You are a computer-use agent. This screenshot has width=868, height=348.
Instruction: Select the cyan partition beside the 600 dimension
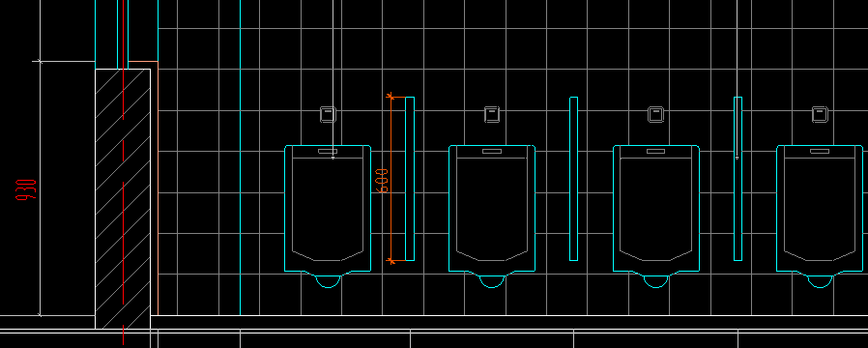click(x=410, y=179)
